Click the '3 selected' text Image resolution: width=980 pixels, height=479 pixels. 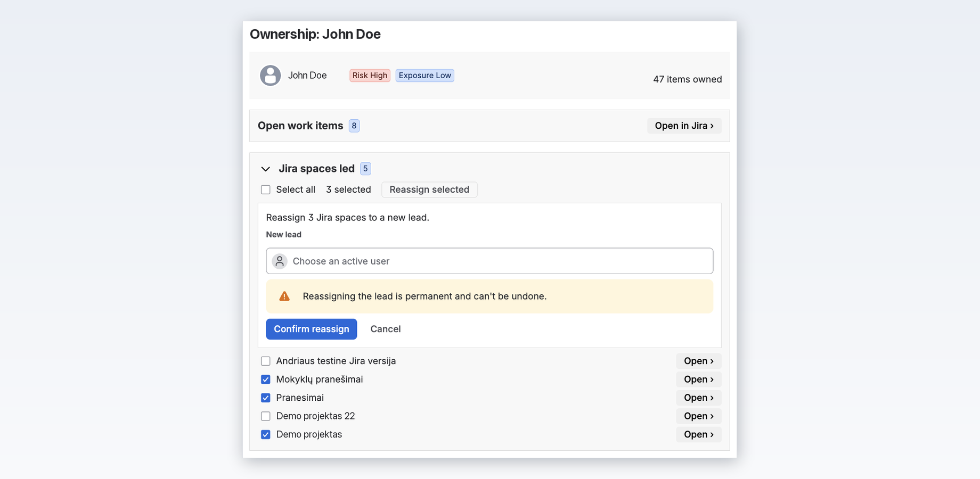coord(348,189)
